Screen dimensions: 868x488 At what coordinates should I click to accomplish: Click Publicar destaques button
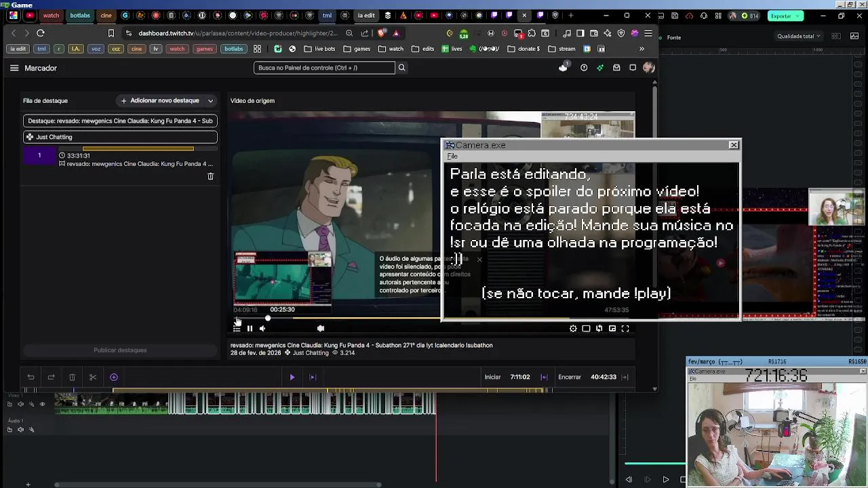point(120,350)
